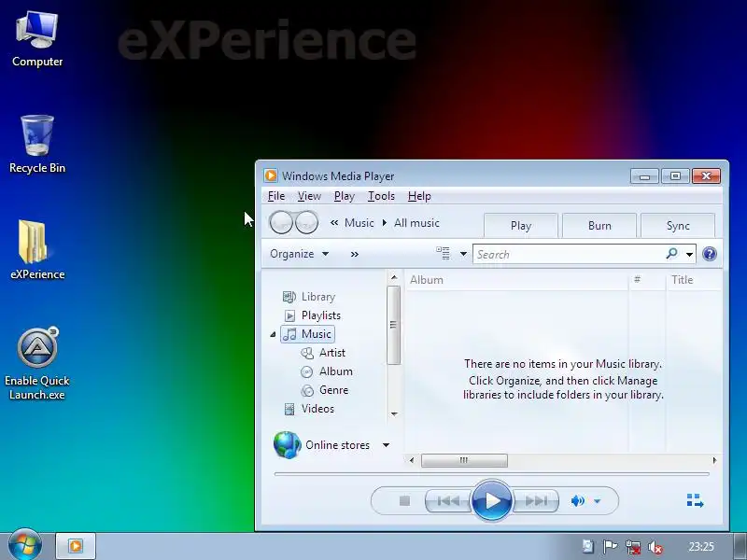Click the navigation pane scroll up arrow
The width and height of the screenshot is (747, 560).
pos(393,277)
